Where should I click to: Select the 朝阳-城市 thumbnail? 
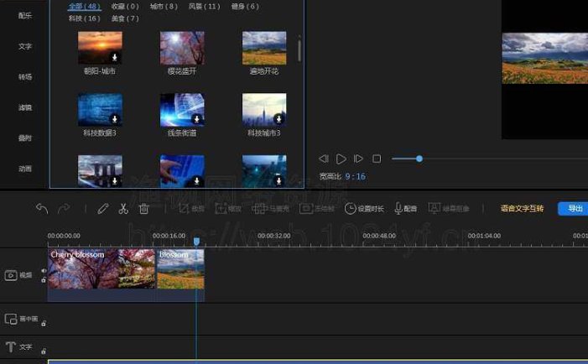coord(100,48)
